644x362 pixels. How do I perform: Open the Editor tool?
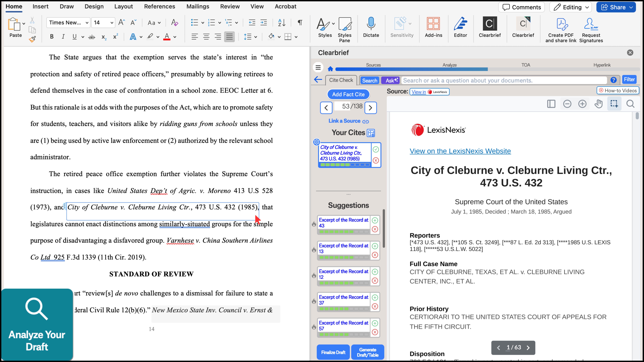coord(460,27)
